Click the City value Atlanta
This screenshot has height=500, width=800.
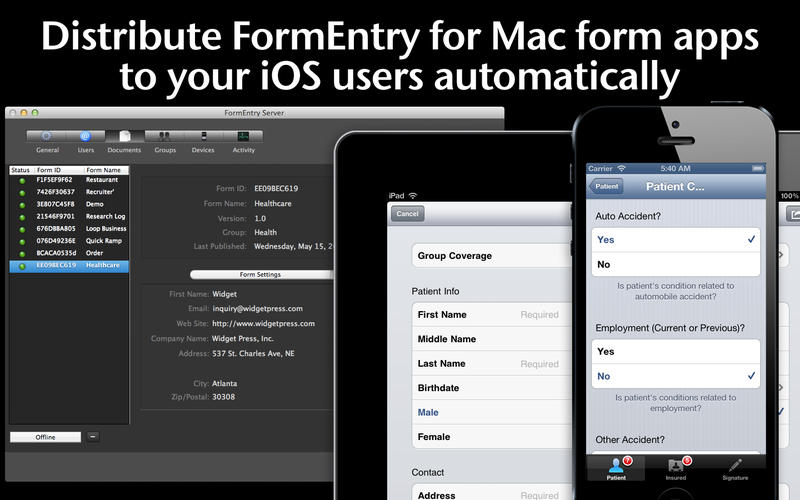coord(224,383)
